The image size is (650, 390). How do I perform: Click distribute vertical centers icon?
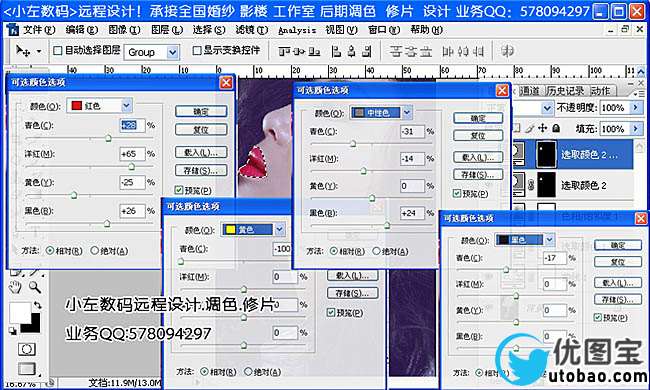(410, 51)
